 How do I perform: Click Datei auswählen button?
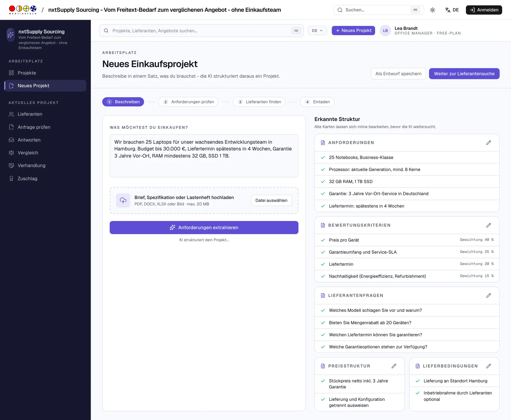click(x=271, y=200)
